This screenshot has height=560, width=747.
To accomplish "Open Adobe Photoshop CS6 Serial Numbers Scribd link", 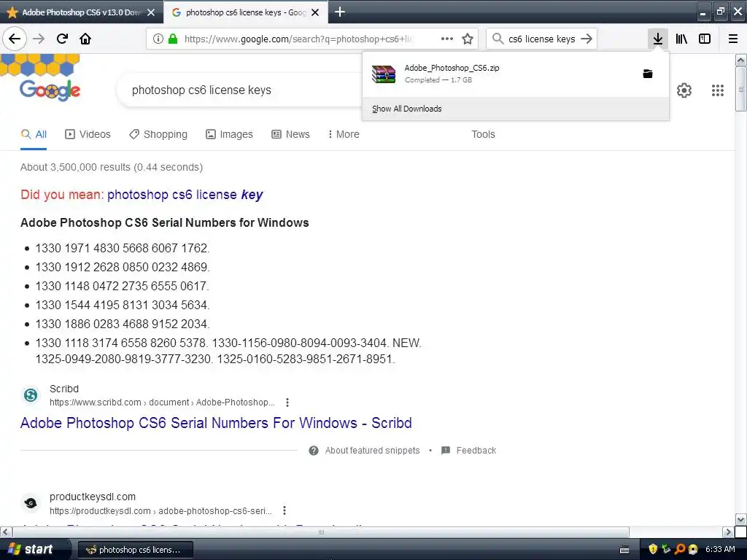I will pos(216,423).
